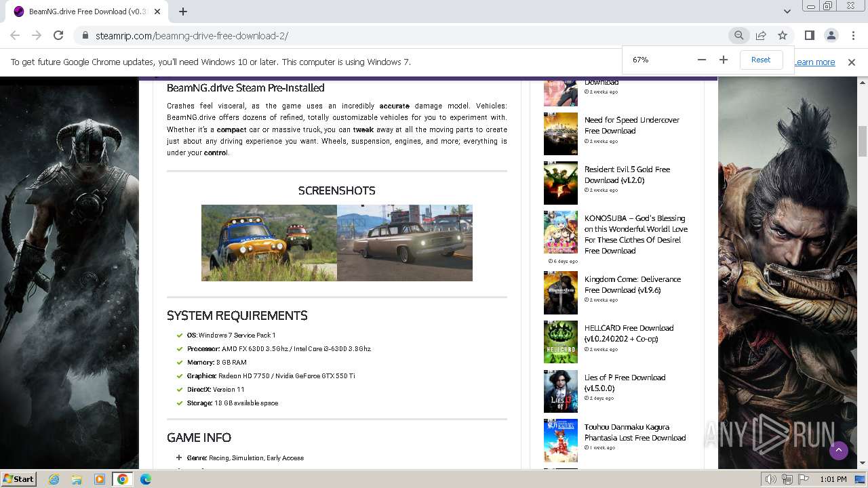Image resolution: width=868 pixels, height=488 pixels.
Task: Open File Explorer from the taskbar
Action: point(77,479)
